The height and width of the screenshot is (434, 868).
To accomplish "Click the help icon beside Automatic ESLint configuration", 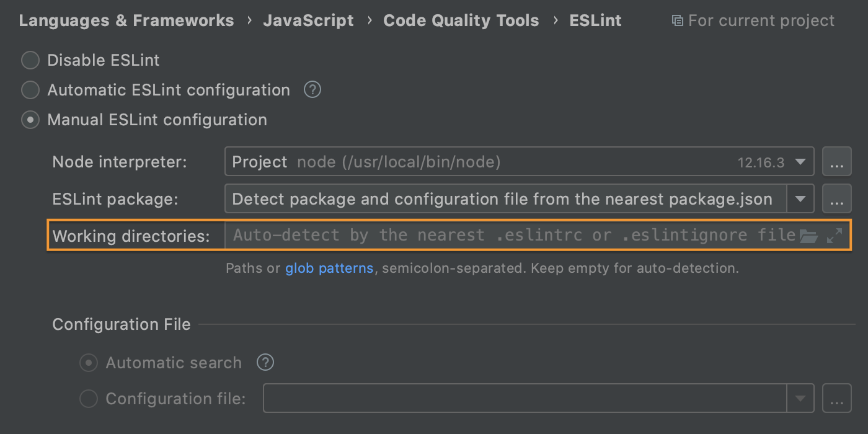I will tap(312, 90).
